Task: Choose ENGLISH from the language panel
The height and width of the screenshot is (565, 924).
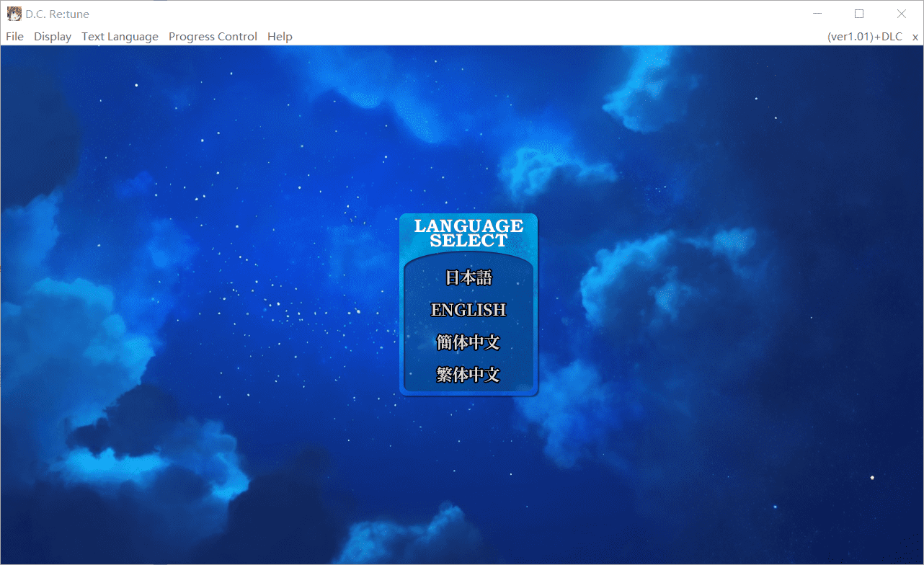Action: pyautogui.click(x=468, y=310)
